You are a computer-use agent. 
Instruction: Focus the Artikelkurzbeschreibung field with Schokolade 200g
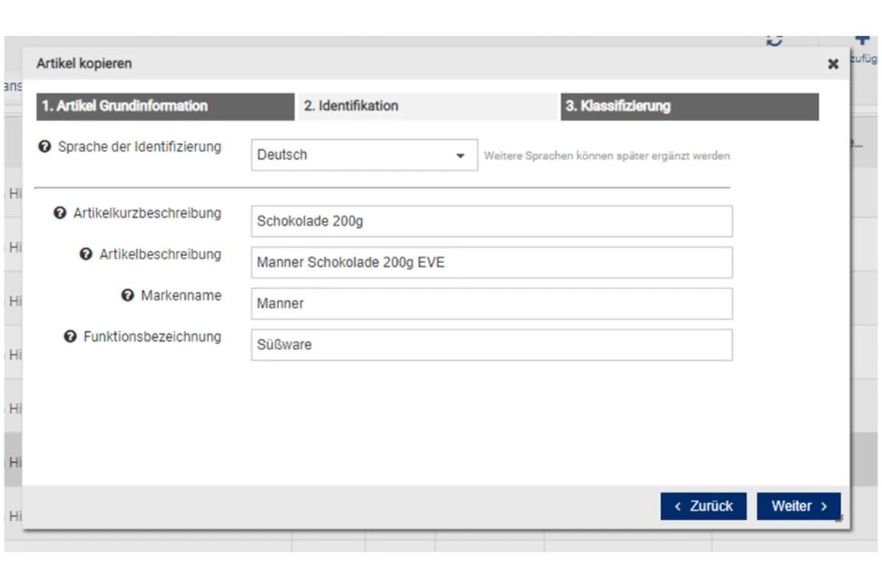point(492,222)
